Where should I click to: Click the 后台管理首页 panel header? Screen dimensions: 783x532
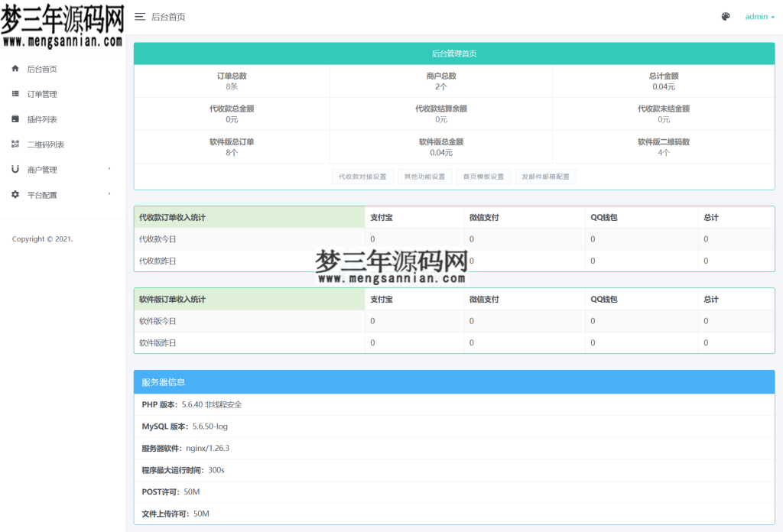[454, 54]
